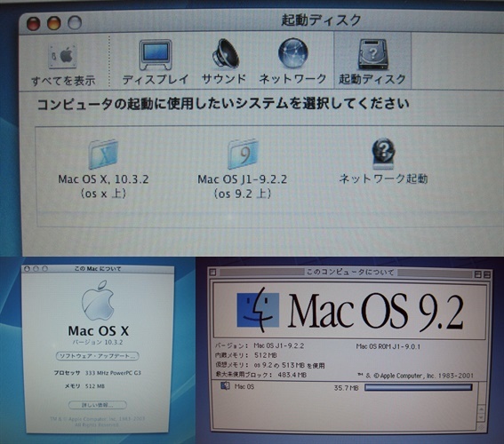Open the サウンド preferences icon
This screenshot has height=444, width=504.
tap(225, 54)
